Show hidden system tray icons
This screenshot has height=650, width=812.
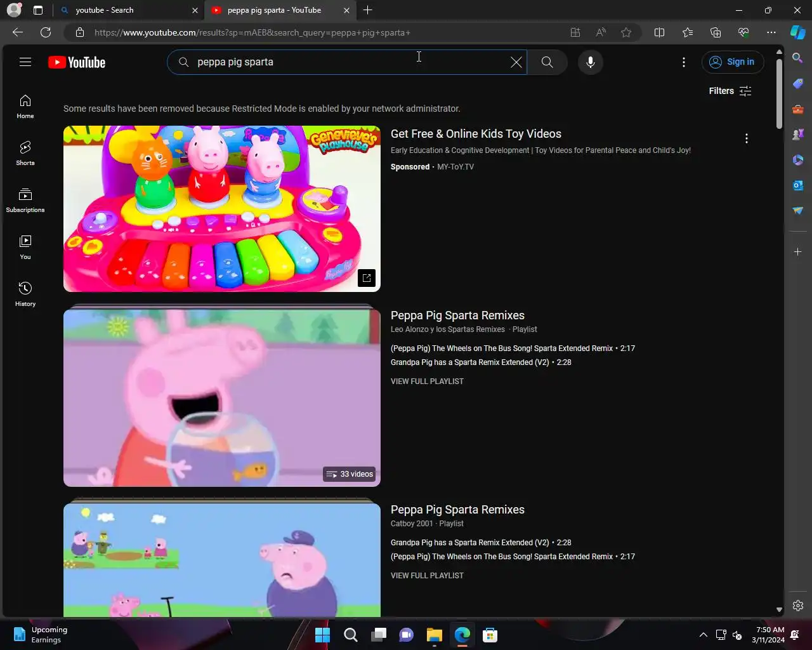[x=703, y=635]
